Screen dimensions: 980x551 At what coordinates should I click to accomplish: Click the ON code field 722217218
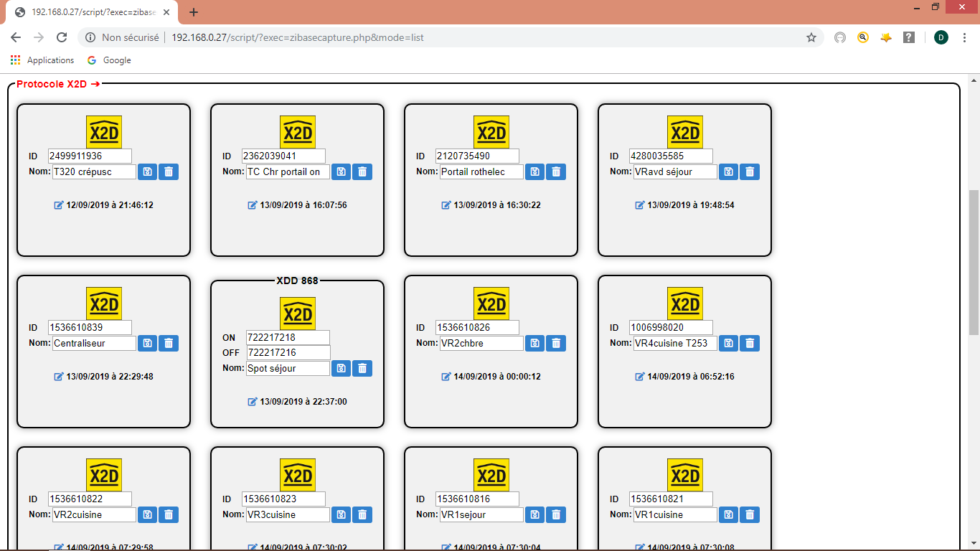[287, 337]
